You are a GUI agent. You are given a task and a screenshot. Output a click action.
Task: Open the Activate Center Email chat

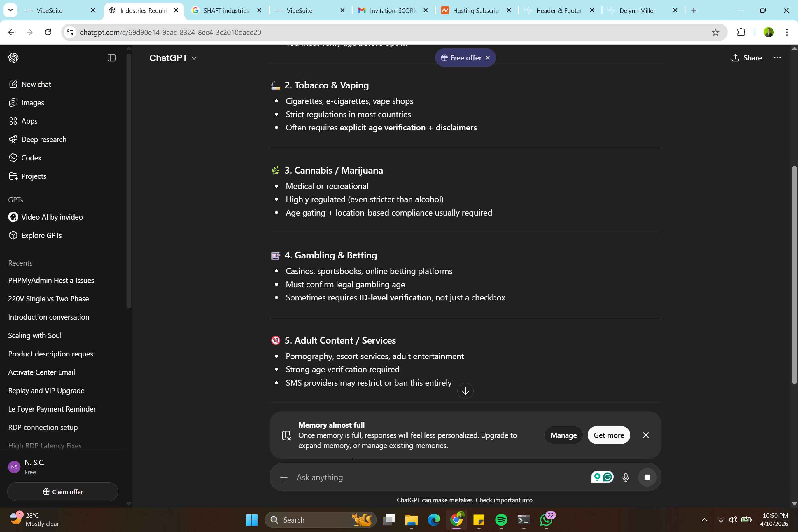tap(42, 372)
